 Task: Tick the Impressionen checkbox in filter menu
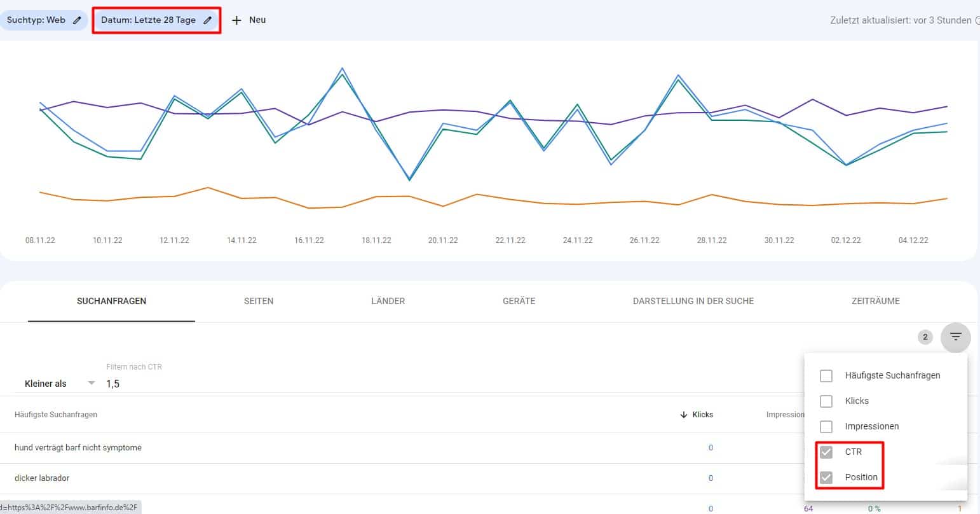pyautogui.click(x=826, y=427)
